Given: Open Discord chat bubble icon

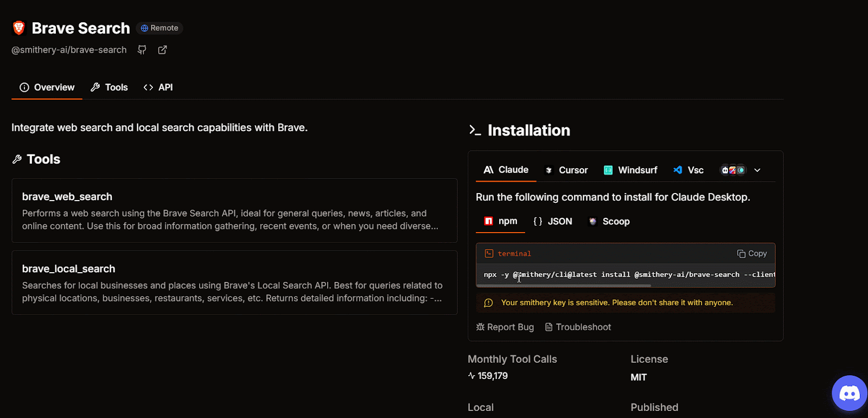Looking at the screenshot, I should (x=849, y=393).
